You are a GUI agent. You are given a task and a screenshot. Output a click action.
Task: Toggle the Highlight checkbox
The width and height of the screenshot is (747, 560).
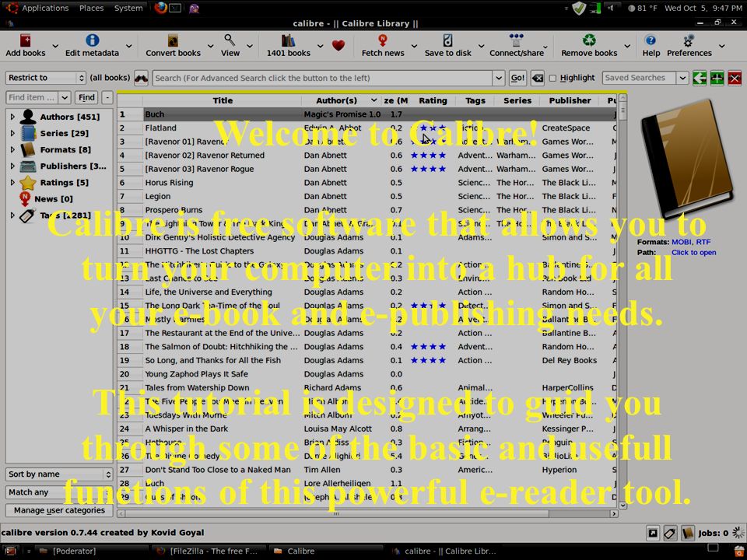click(552, 78)
